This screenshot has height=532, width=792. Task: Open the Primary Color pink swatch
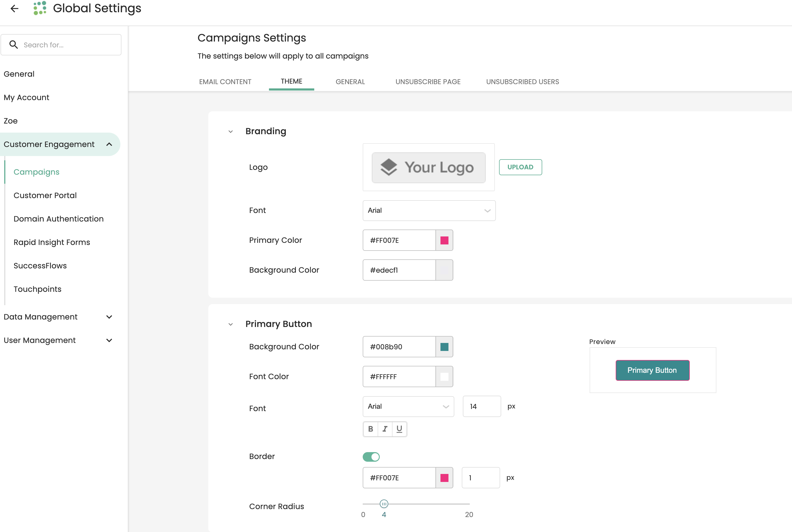[444, 240]
